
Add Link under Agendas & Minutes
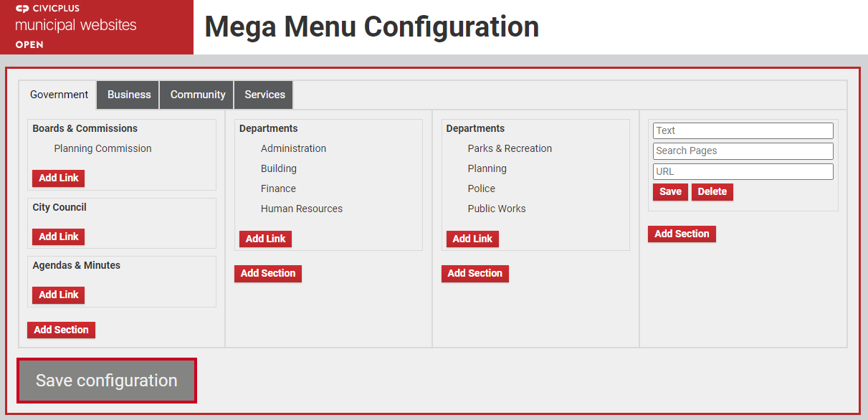(x=59, y=295)
